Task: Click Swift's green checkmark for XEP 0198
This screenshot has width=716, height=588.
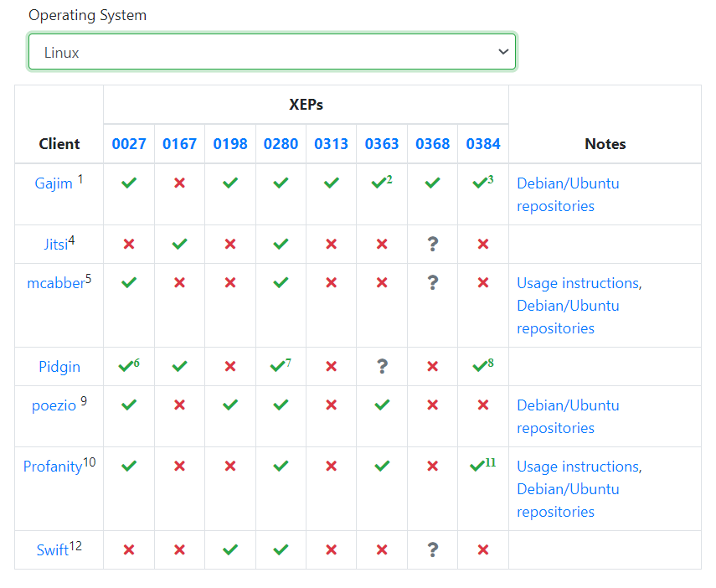Action: point(230,549)
